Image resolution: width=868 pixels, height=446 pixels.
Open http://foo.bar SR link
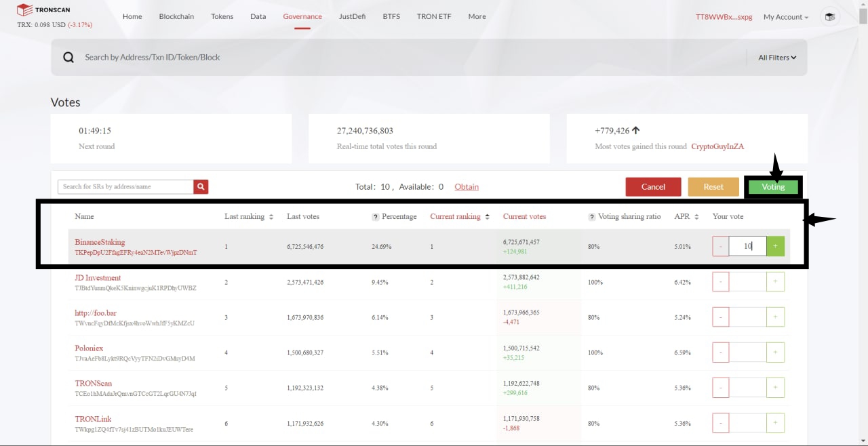96,313
